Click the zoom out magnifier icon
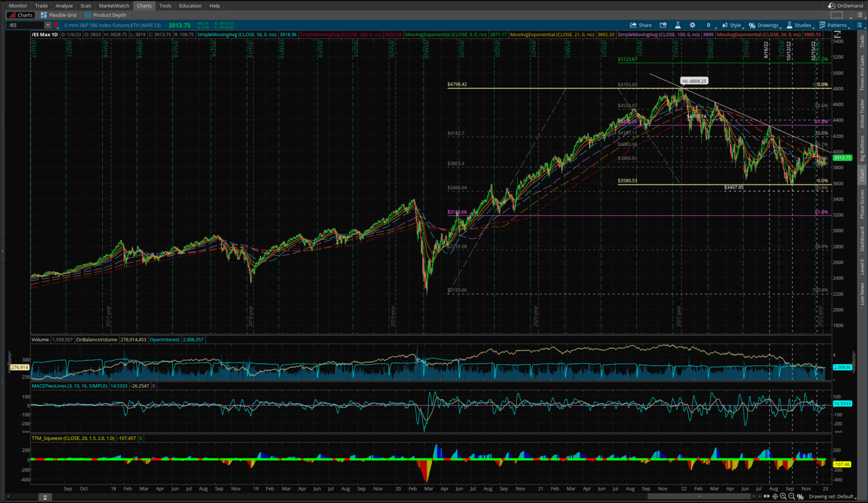Viewport: 868px width, 503px height. coord(792,497)
